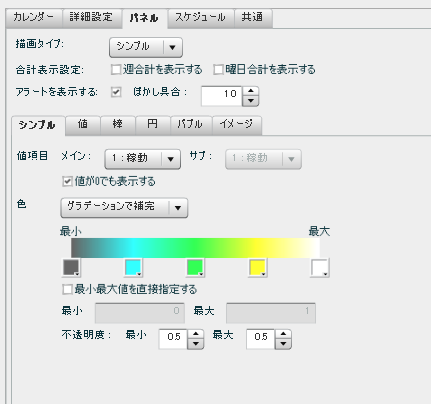Select the シンプル sub-tab

coord(38,125)
